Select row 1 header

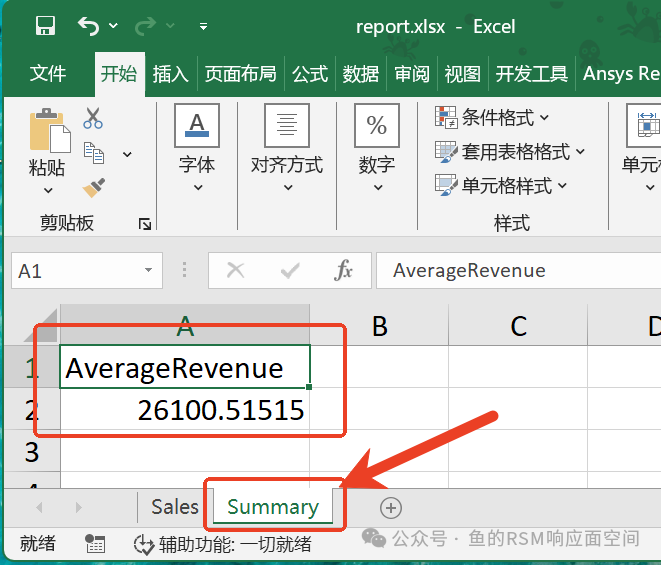[32, 367]
